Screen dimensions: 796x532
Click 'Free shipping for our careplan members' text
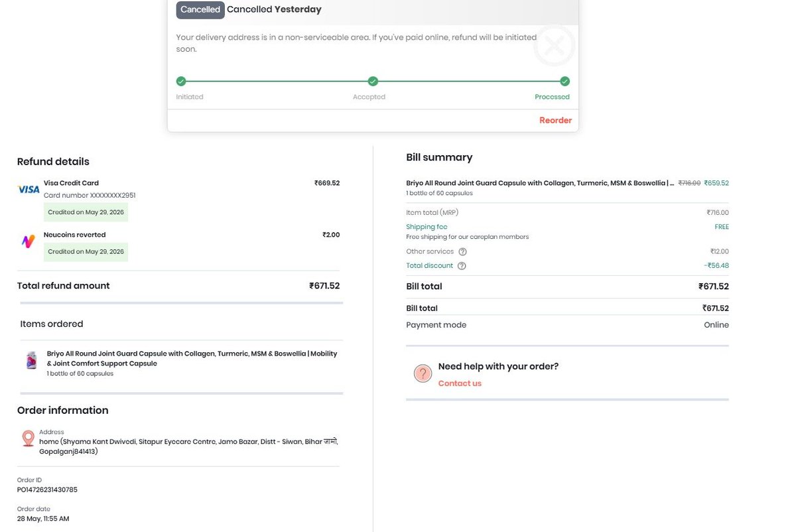[x=468, y=237]
